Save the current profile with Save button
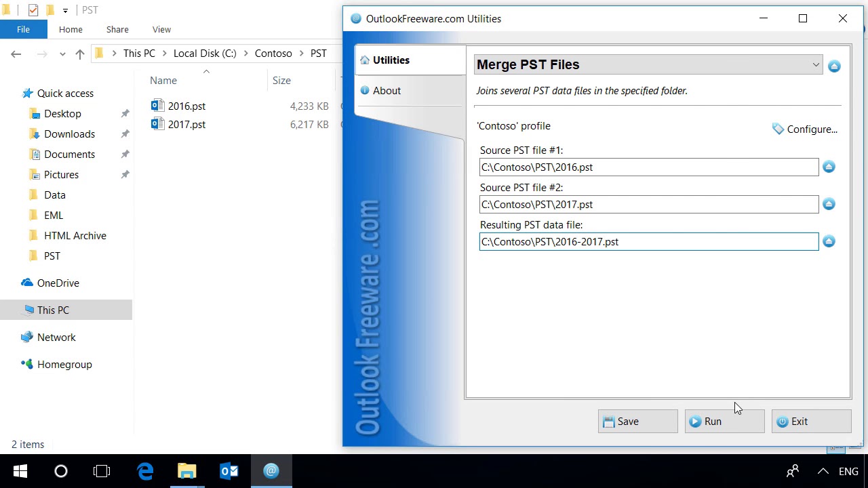868x488 pixels. coord(637,422)
